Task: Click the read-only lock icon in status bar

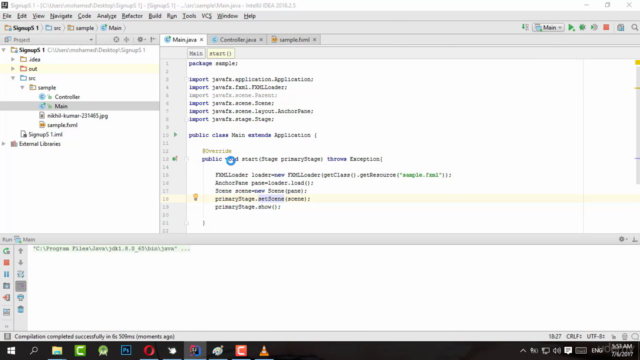Action: pyautogui.click(x=613, y=336)
